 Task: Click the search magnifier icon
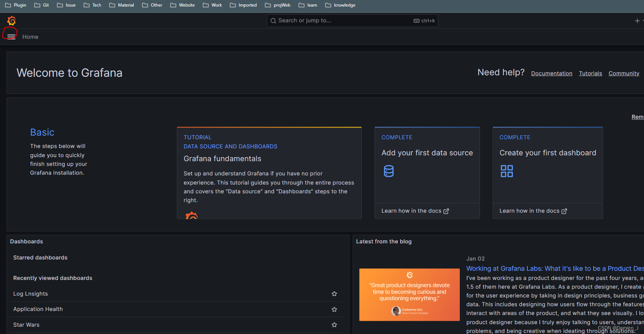[x=273, y=20]
